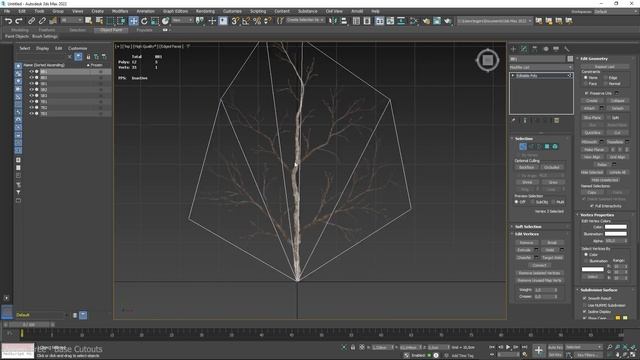Viewport: 640px width, 360px height.
Task: Click the Play Animation button
Action: click(x=508, y=347)
